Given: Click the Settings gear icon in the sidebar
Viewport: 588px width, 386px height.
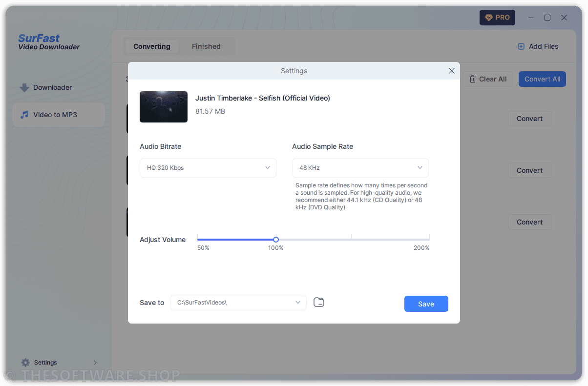Looking at the screenshot, I should [x=25, y=363].
